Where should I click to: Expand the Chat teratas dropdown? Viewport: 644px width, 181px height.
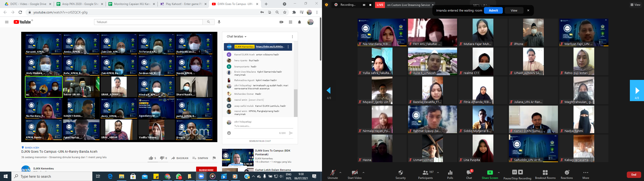pyautogui.click(x=236, y=37)
